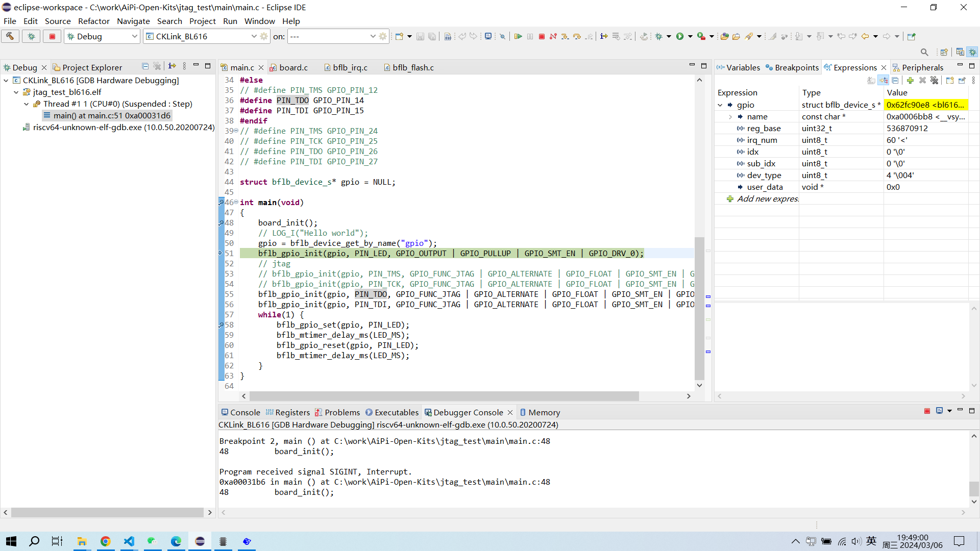This screenshot has width=980, height=551.
Task: Open Expressions view menu kebab icon
Action: (x=973, y=80)
